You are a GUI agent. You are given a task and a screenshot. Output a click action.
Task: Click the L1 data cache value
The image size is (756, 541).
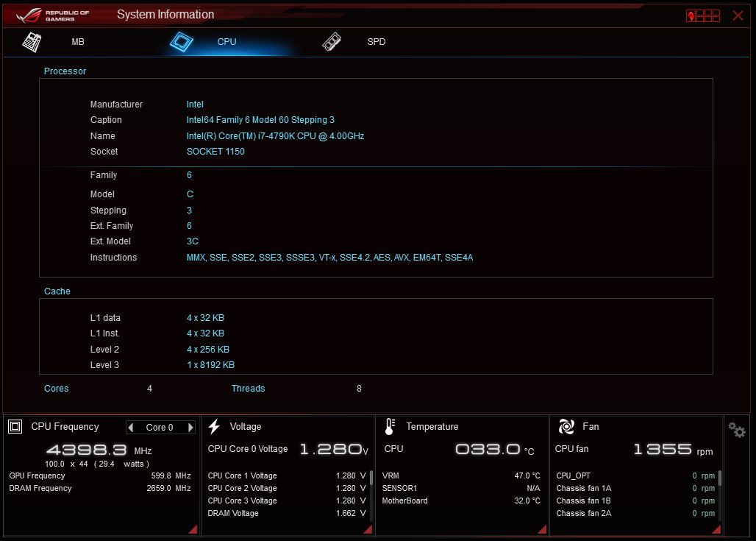tap(205, 318)
